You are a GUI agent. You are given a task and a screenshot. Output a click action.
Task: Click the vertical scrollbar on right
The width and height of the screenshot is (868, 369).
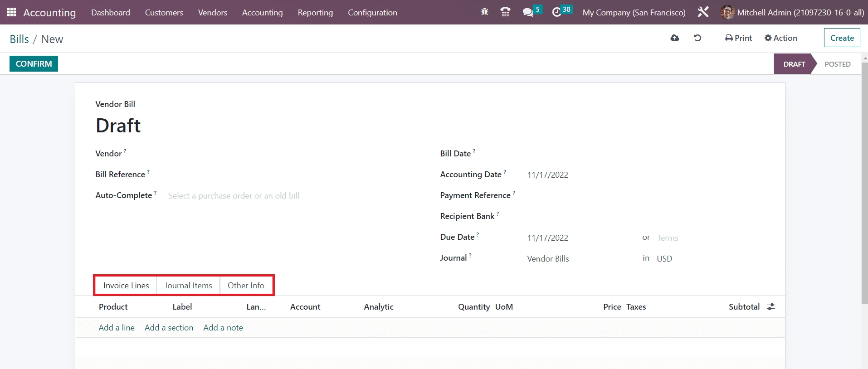coord(864,181)
